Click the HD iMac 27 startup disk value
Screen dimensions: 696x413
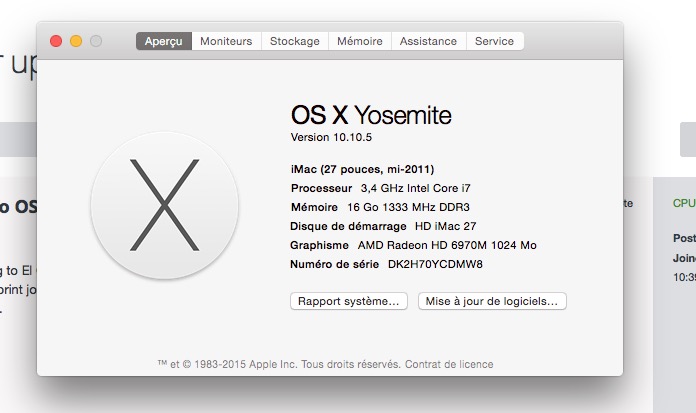(446, 226)
